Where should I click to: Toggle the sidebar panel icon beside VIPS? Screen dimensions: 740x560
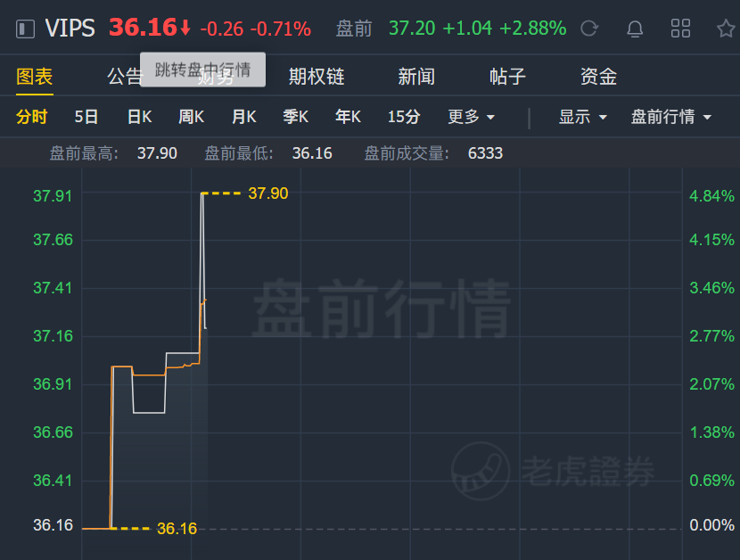point(25,29)
